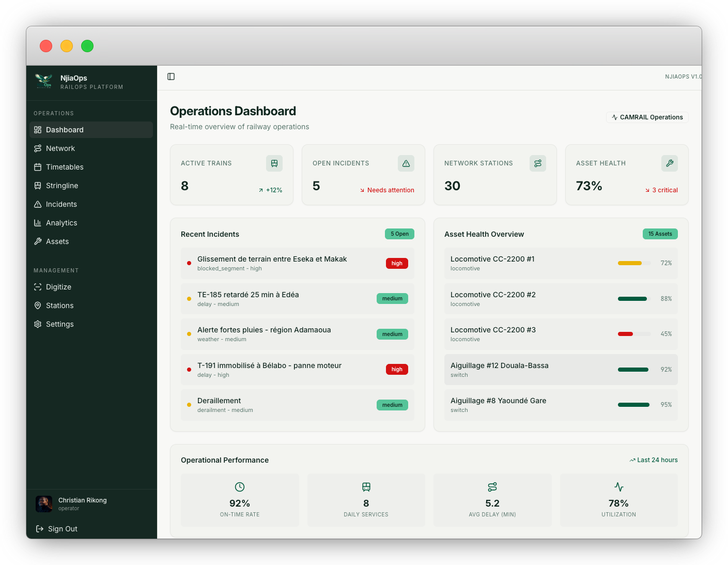Click the 3 critical indicator
Screen dimensions: 728x565
point(661,190)
